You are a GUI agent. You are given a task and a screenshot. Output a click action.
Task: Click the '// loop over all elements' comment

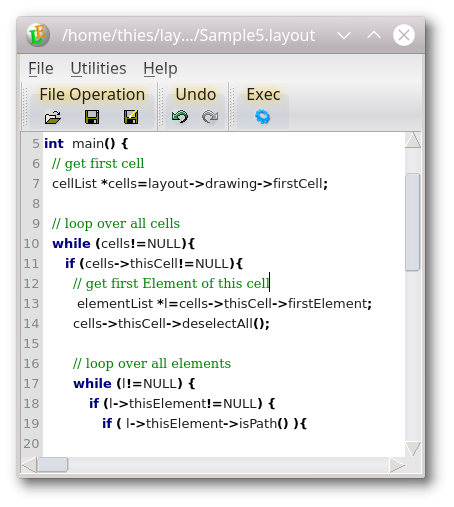pyautogui.click(x=152, y=364)
